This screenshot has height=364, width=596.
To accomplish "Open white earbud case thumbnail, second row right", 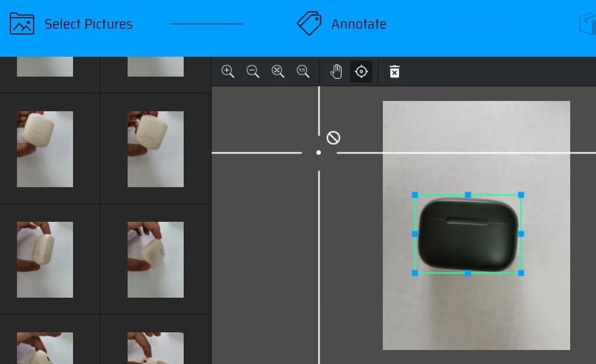I will coord(156,149).
